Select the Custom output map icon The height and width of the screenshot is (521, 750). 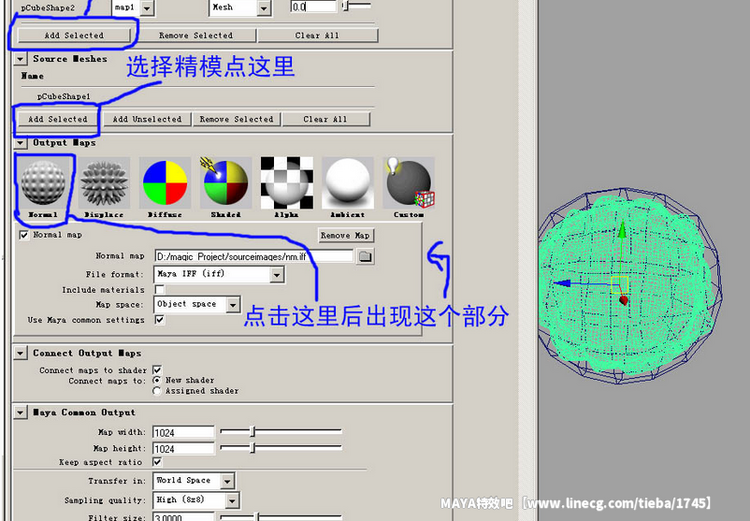409,183
